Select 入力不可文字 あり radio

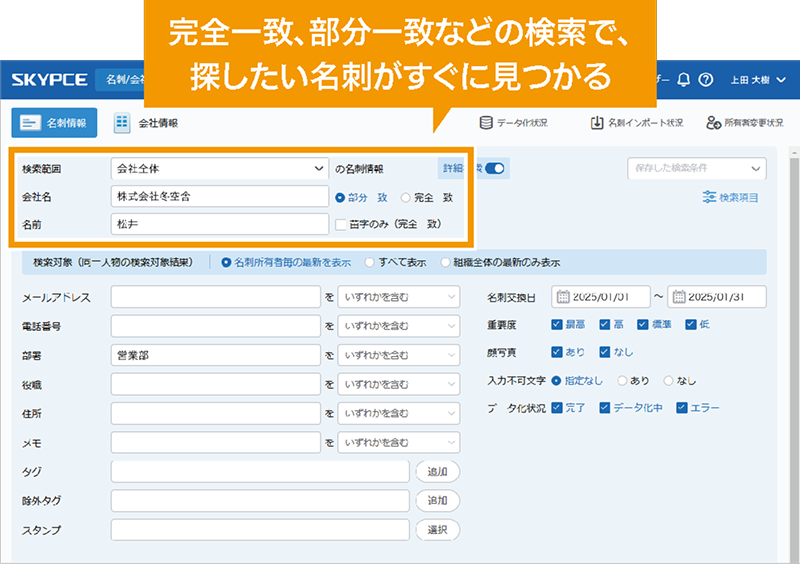coord(622,380)
